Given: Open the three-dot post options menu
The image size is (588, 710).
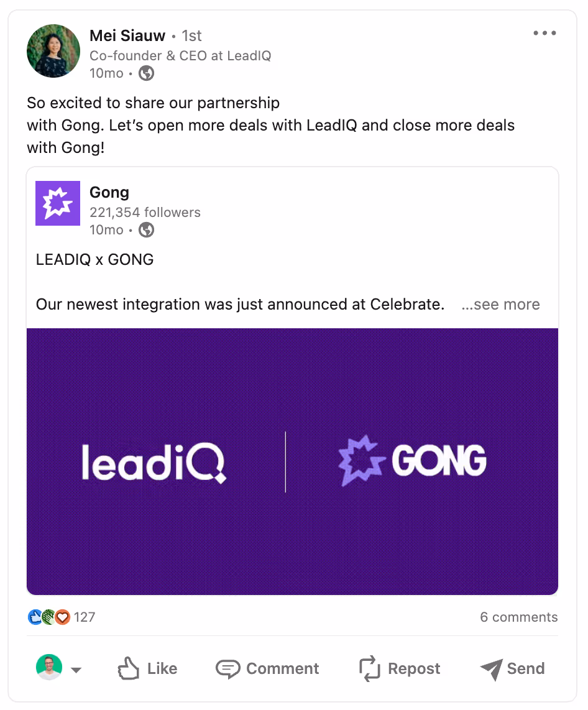Looking at the screenshot, I should click(544, 34).
